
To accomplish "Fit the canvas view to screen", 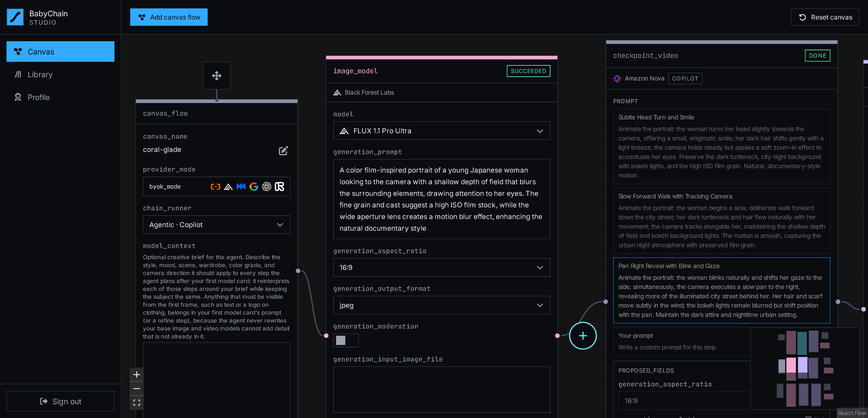I will (136, 403).
